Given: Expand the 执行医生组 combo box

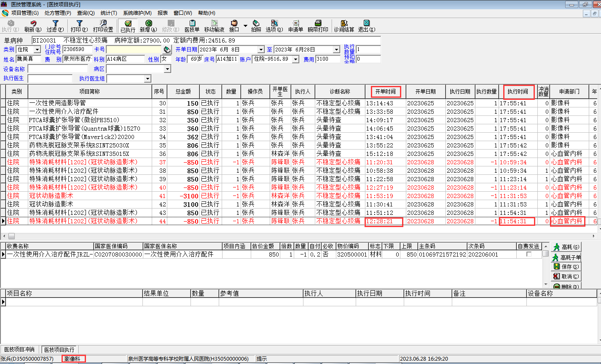Looking at the screenshot, I should tap(147, 79).
